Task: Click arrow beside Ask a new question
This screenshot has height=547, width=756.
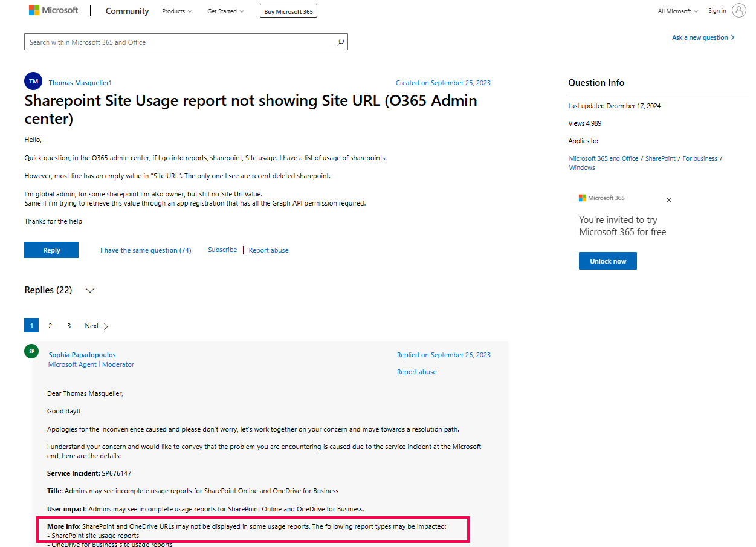Action: tap(733, 37)
